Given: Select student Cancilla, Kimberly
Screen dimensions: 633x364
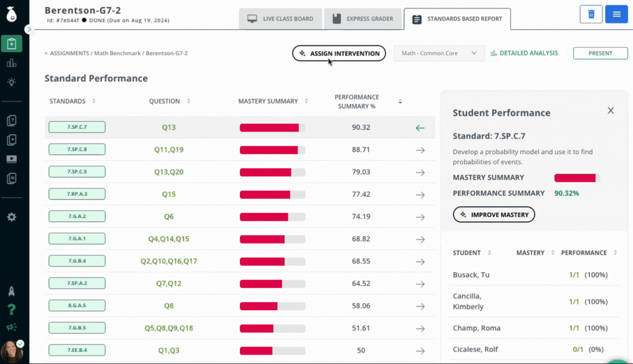Looking at the screenshot, I should pos(468,301).
